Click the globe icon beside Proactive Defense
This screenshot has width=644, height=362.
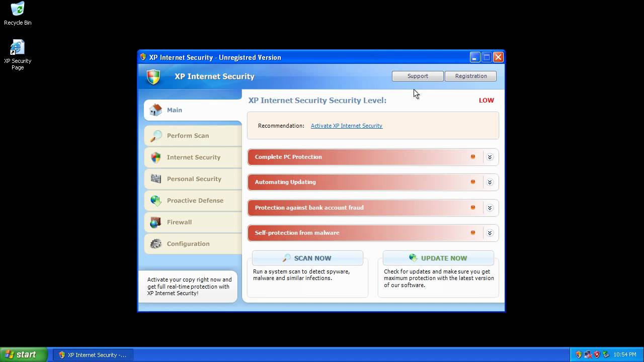click(156, 201)
